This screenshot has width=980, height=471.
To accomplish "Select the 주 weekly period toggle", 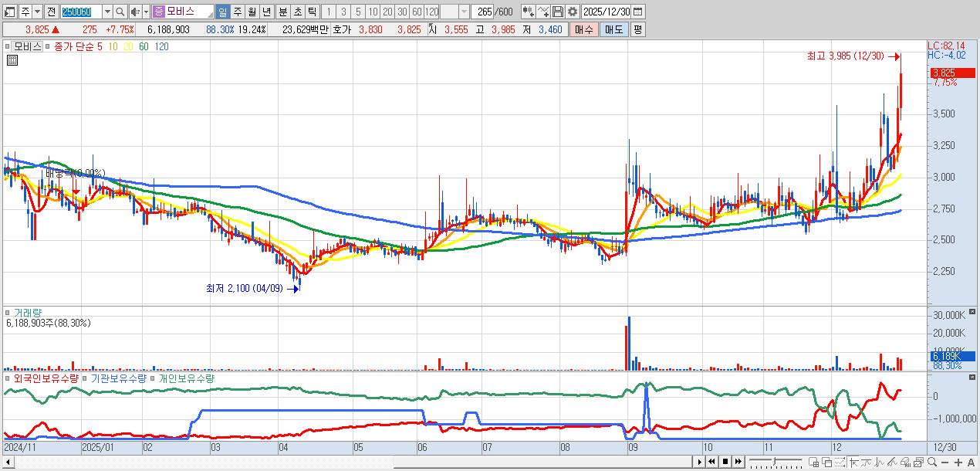I will pyautogui.click(x=237, y=12).
